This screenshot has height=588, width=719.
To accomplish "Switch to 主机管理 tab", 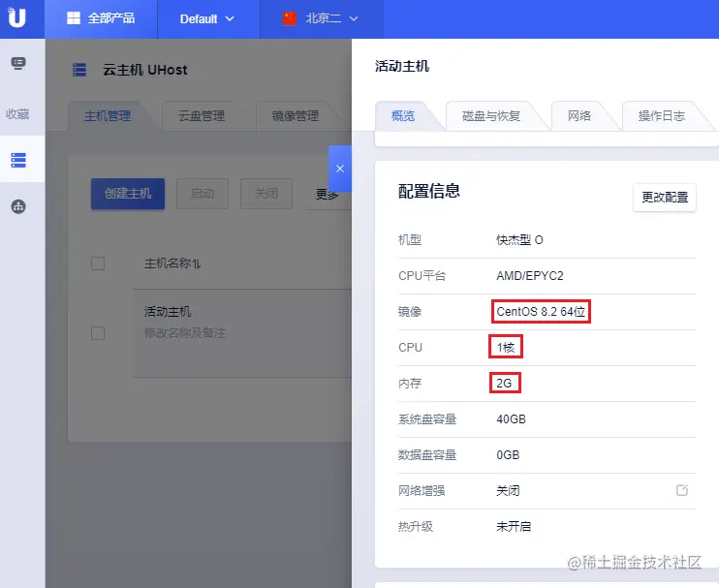I will tap(108, 116).
